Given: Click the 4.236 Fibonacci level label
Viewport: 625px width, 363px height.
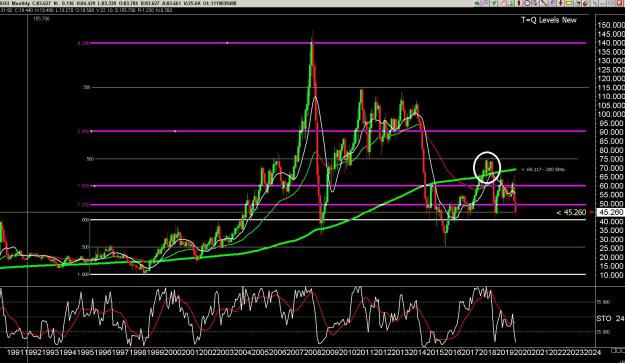Looking at the screenshot, I should pyautogui.click(x=83, y=43).
